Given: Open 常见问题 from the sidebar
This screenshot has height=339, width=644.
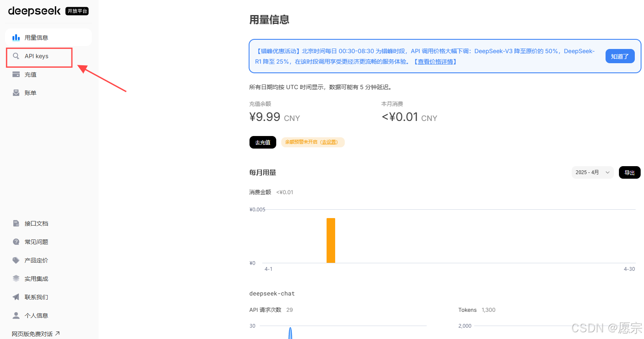Looking at the screenshot, I should 48,242.
